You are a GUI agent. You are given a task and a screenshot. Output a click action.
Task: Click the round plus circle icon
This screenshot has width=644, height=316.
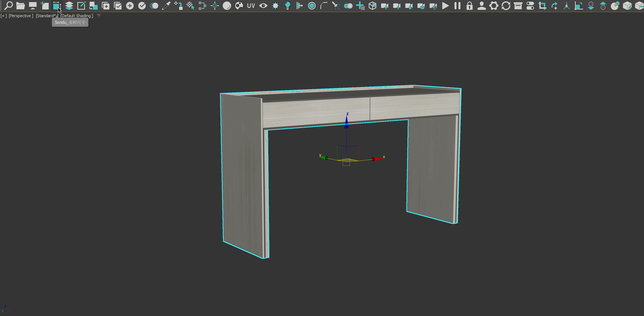pyautogui.click(x=130, y=5)
